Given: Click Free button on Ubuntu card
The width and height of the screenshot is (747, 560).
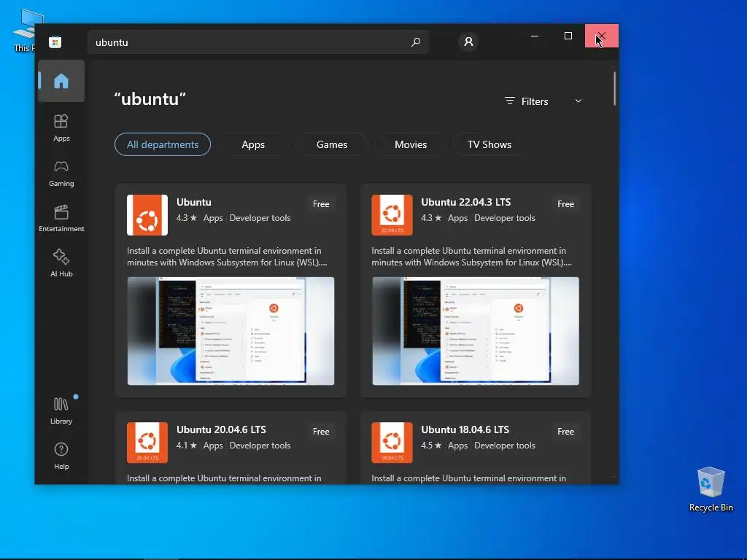Looking at the screenshot, I should (321, 204).
